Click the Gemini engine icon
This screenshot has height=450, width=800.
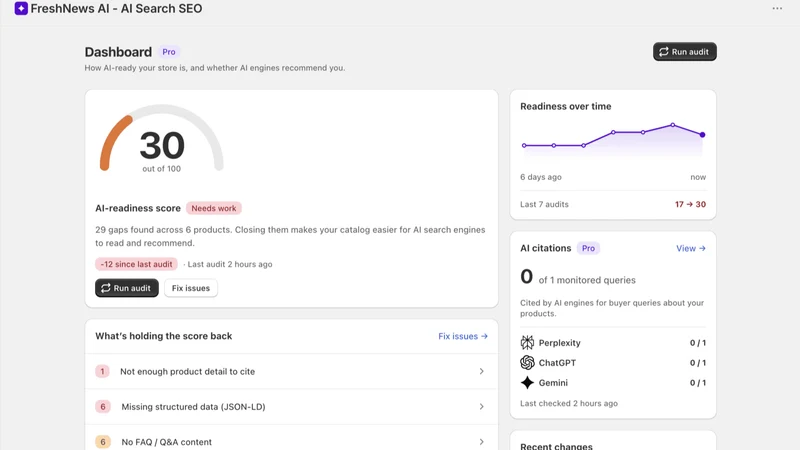point(527,383)
